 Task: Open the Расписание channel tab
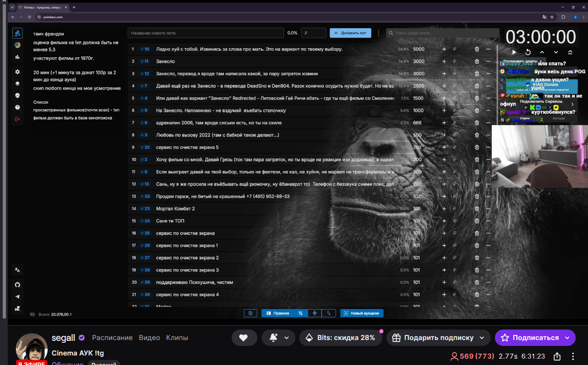coord(112,338)
